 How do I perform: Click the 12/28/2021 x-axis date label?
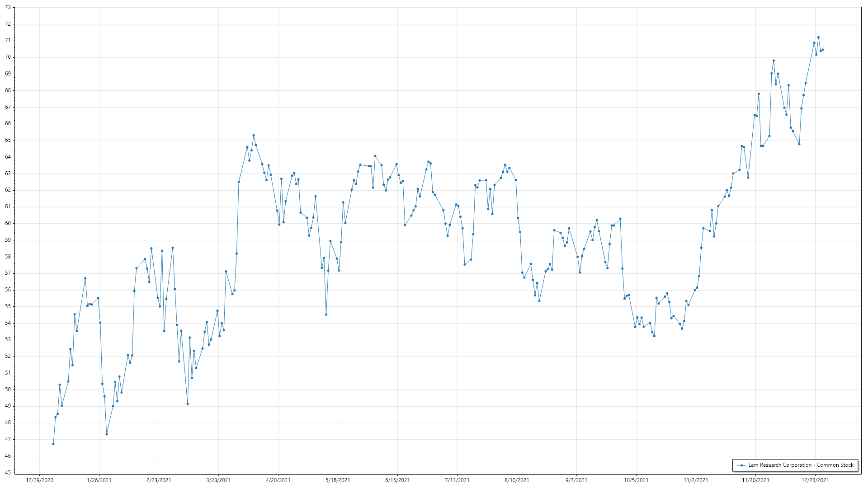pyautogui.click(x=815, y=480)
